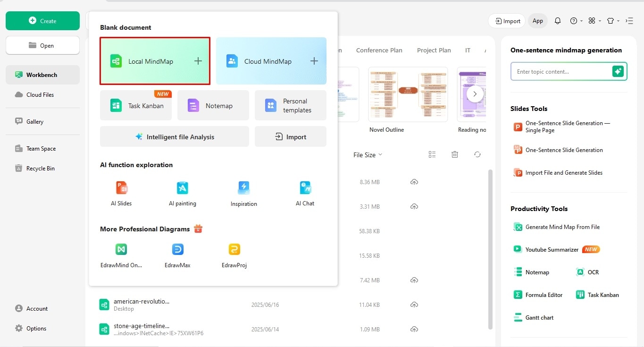Open Task Kanban under Productivity Tools
Image resolution: width=644 pixels, height=347 pixels.
[x=598, y=295]
